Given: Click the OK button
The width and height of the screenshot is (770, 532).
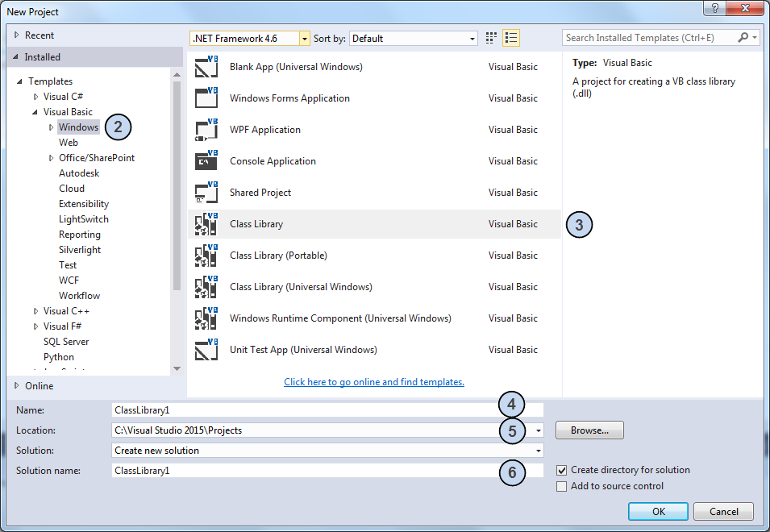Looking at the screenshot, I should [658, 511].
